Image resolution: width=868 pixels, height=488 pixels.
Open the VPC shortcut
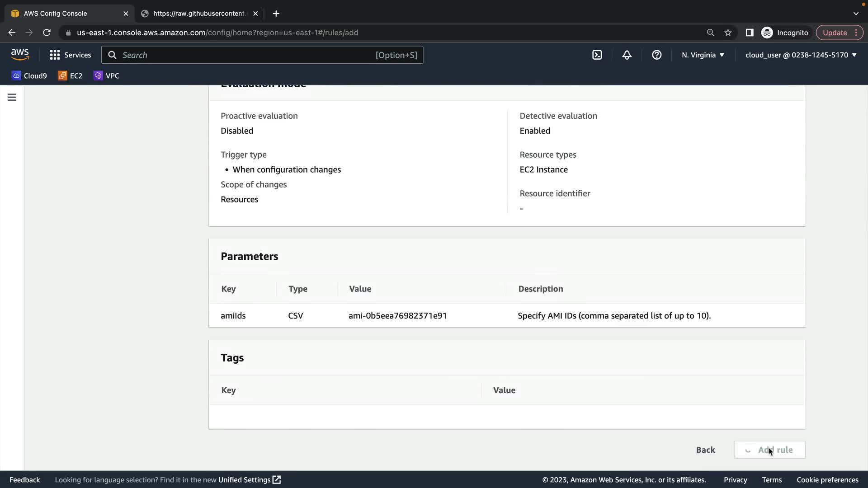pos(106,76)
